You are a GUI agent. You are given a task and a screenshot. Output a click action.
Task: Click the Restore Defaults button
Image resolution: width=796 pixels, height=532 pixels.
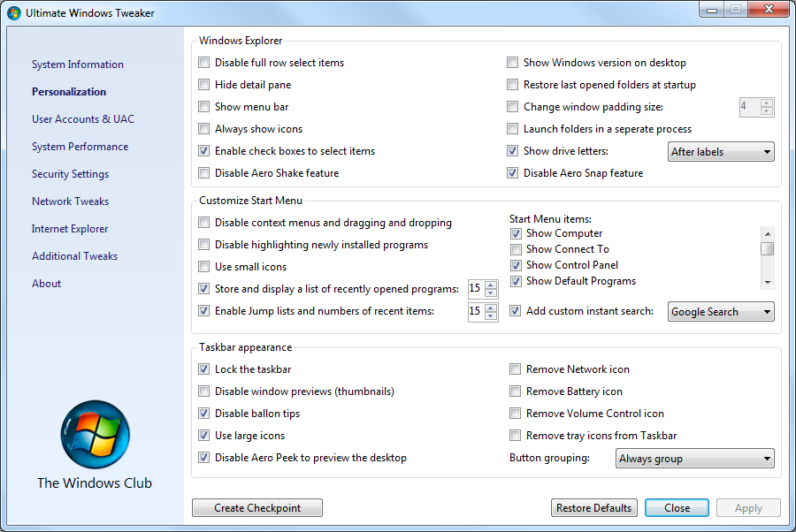(x=594, y=507)
